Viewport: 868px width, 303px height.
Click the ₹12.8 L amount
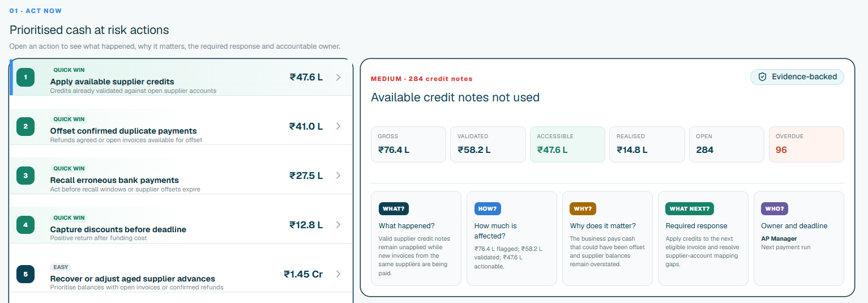pos(306,225)
